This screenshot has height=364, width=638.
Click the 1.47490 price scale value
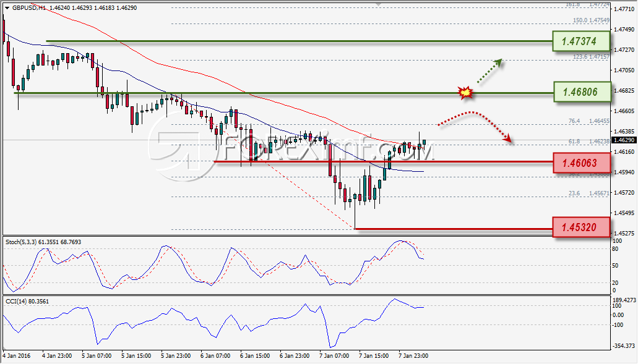pyautogui.click(x=624, y=29)
